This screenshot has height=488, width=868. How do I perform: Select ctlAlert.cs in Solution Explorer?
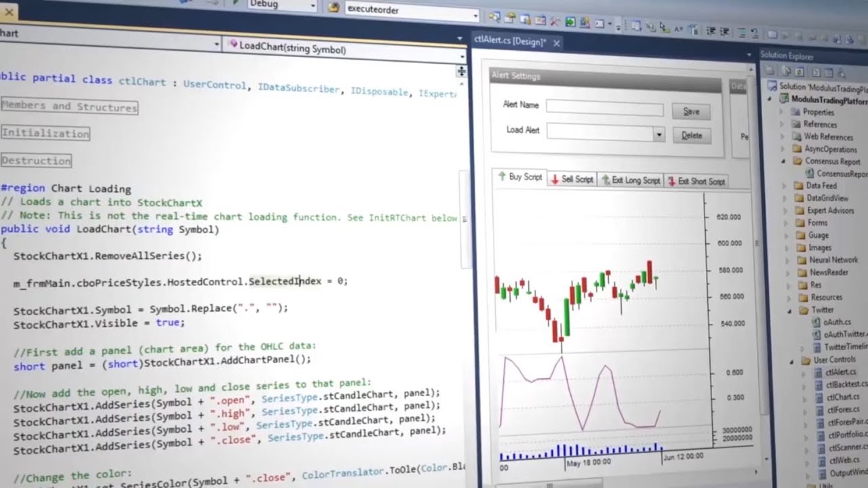pyautogui.click(x=841, y=372)
